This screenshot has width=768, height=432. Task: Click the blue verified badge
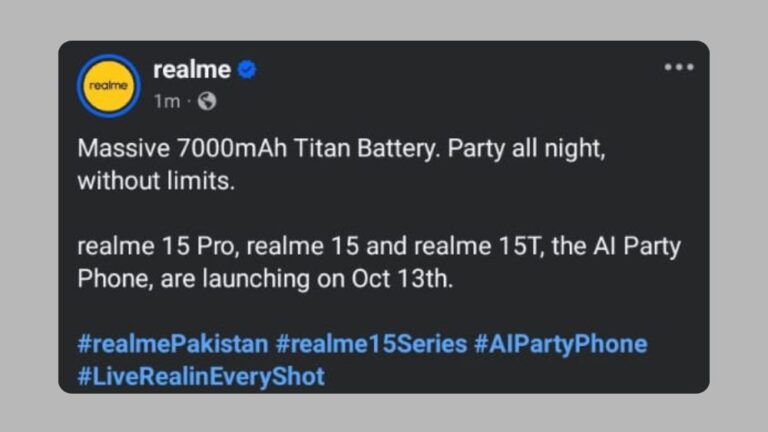coord(247,70)
